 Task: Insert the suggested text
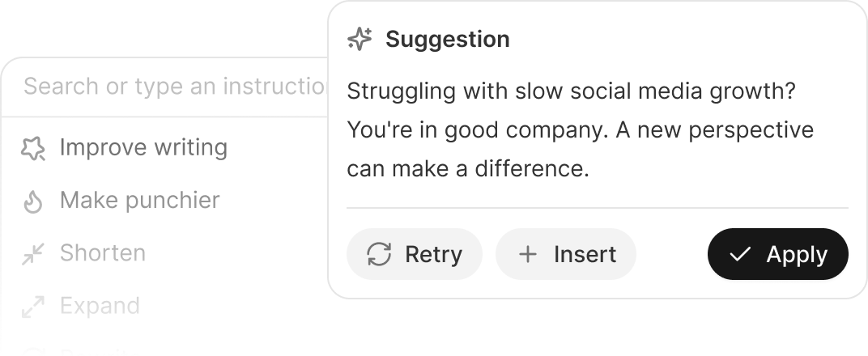click(566, 254)
